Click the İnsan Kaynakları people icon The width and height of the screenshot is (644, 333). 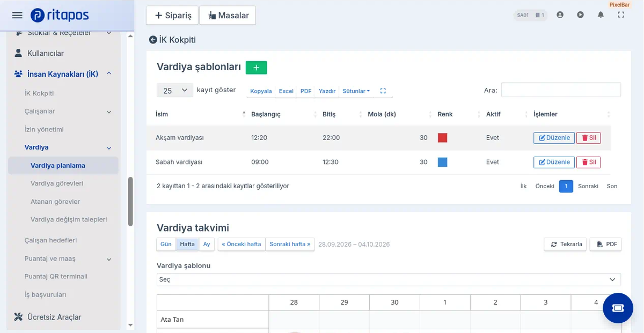tap(18, 74)
